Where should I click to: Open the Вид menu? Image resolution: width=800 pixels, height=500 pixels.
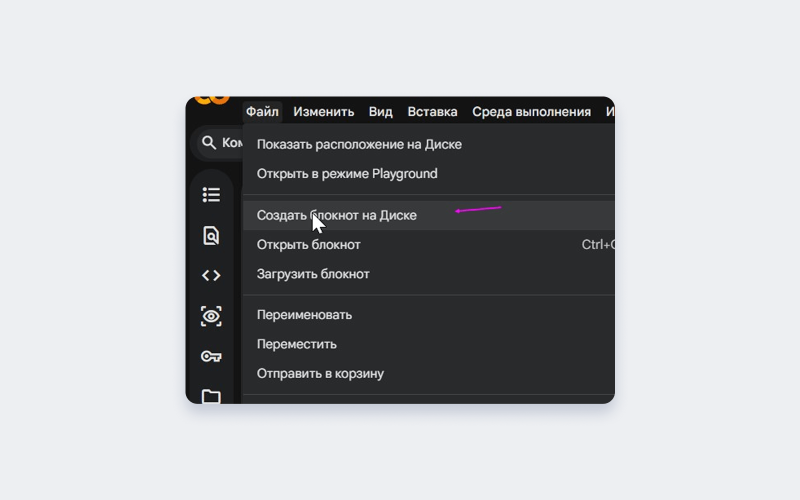(x=380, y=112)
